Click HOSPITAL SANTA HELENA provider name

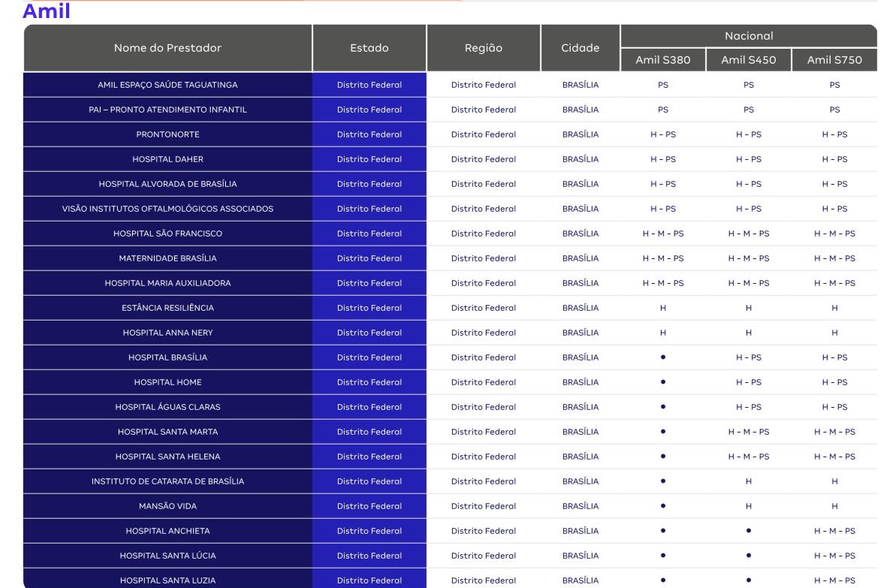coord(167,457)
